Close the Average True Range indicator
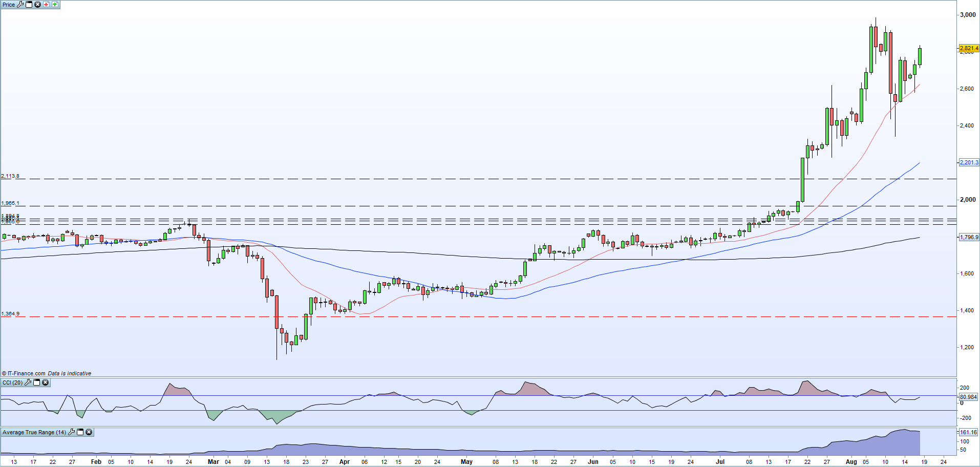Screen dimensions: 980x467 [x=89, y=432]
